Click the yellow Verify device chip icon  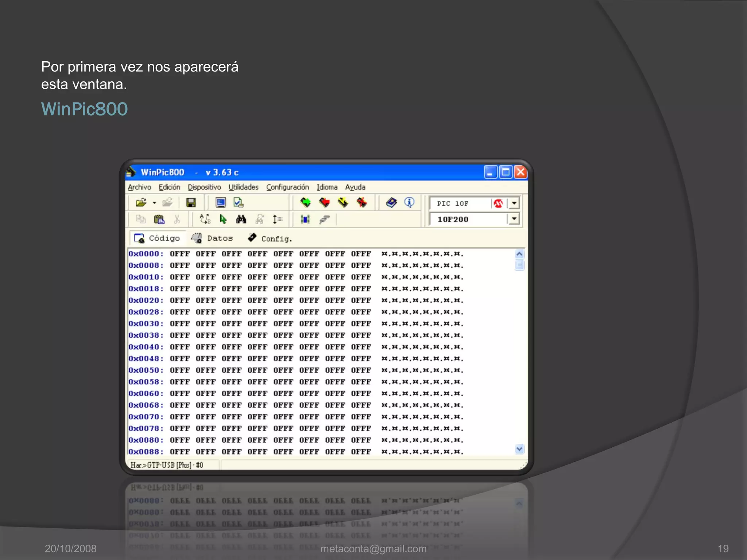(x=343, y=202)
